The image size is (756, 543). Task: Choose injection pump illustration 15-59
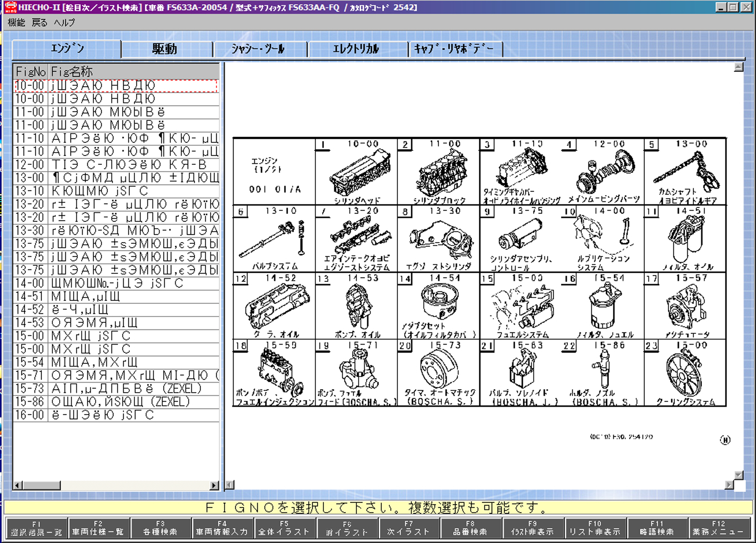pos(276,372)
